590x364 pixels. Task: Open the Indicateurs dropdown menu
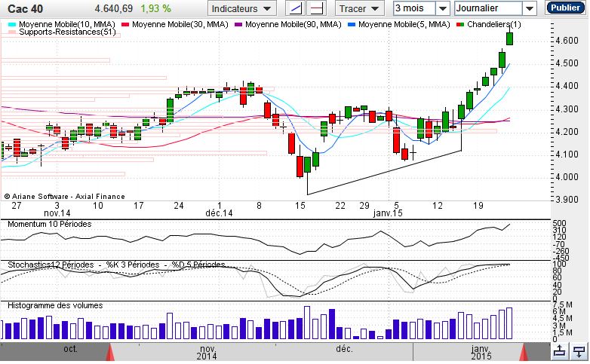(241, 8)
